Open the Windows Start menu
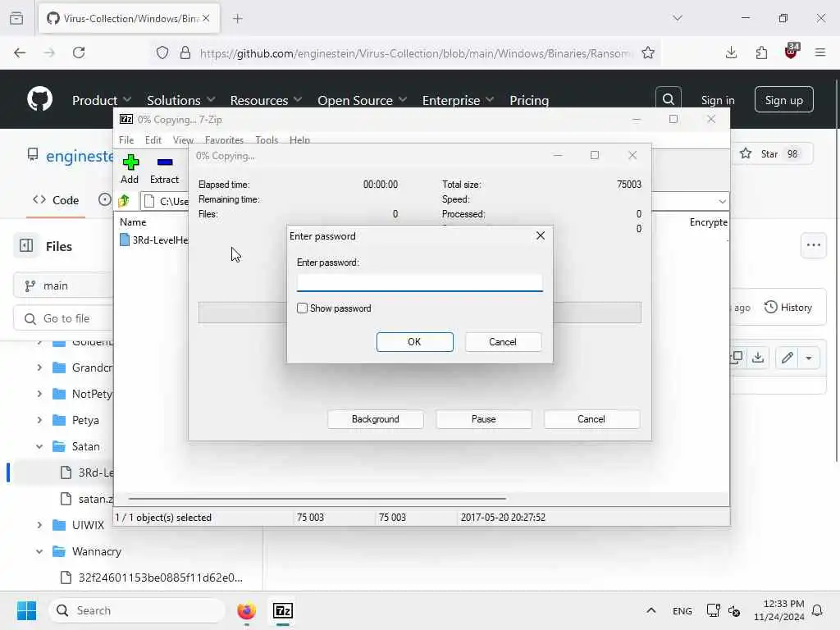Viewport: 840px width, 630px height. [x=26, y=610]
